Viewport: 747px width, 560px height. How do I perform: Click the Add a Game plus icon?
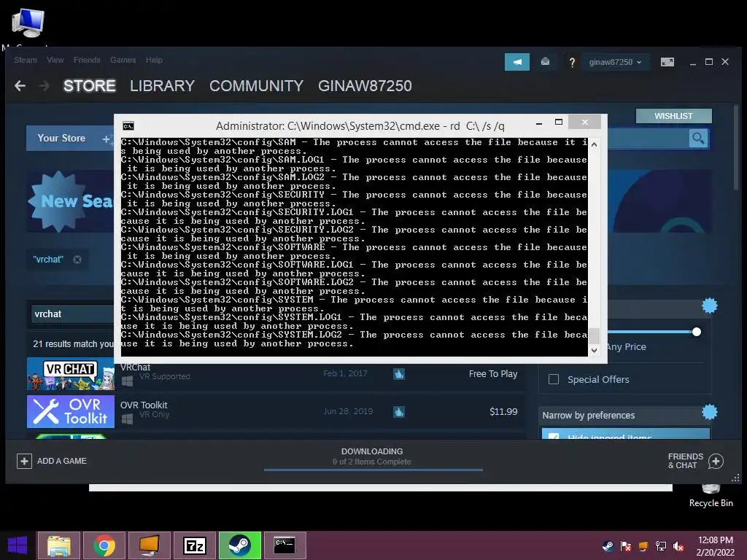[24, 461]
